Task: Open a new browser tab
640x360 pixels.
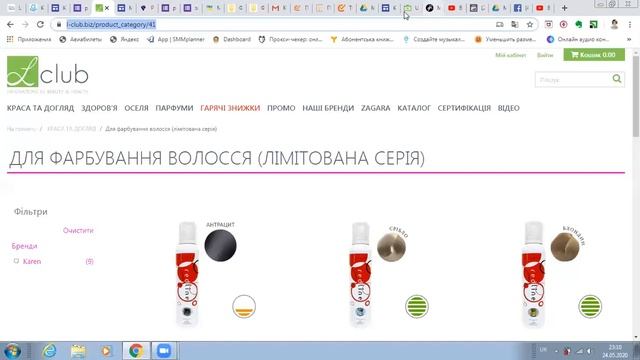Action: (564, 8)
